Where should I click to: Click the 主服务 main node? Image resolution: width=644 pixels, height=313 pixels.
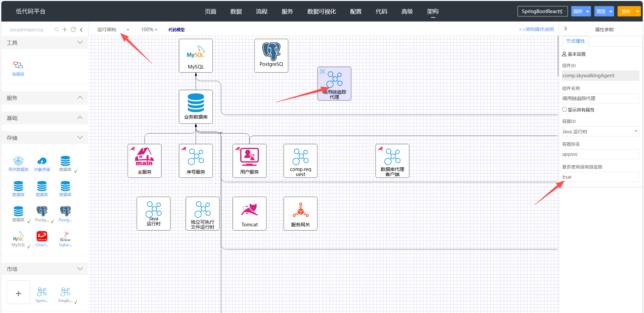click(x=145, y=161)
